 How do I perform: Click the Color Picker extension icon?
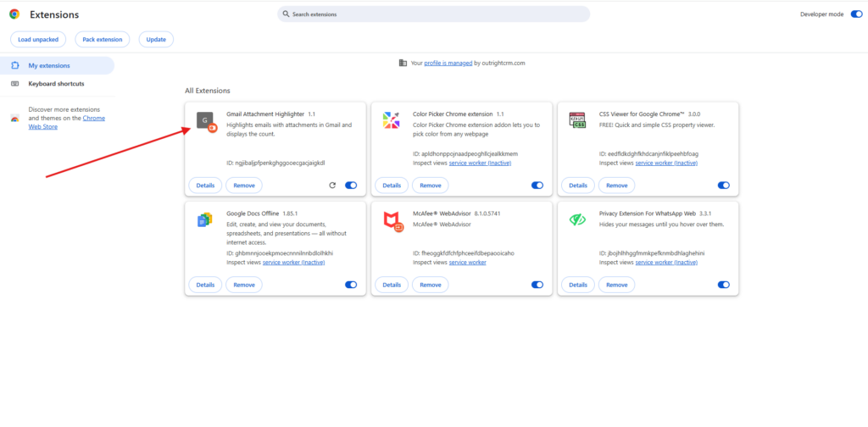[392, 120]
